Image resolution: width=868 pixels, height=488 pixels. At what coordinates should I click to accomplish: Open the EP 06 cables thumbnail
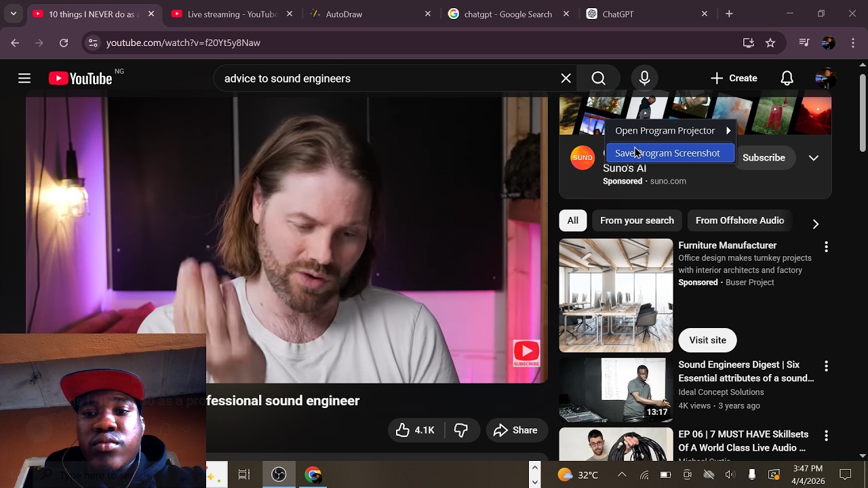pyautogui.click(x=616, y=444)
